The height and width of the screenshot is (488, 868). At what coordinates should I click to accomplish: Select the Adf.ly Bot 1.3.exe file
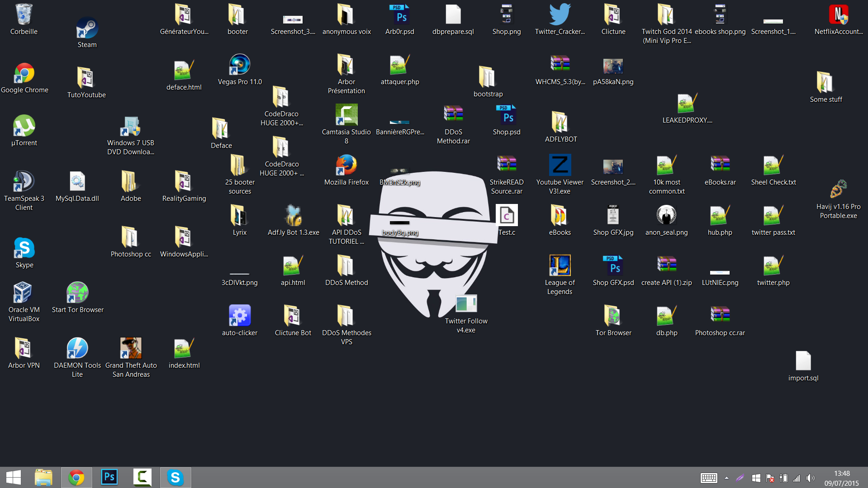coord(293,220)
